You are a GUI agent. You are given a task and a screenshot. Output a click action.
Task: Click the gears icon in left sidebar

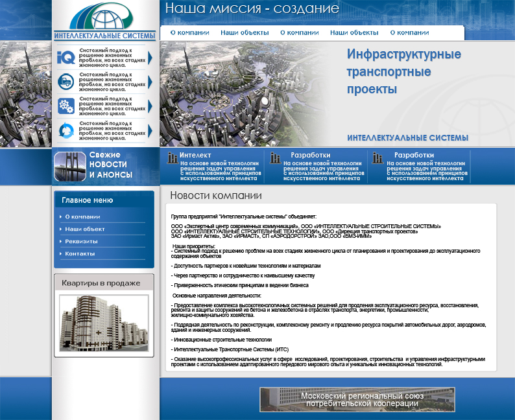pyautogui.click(x=66, y=106)
